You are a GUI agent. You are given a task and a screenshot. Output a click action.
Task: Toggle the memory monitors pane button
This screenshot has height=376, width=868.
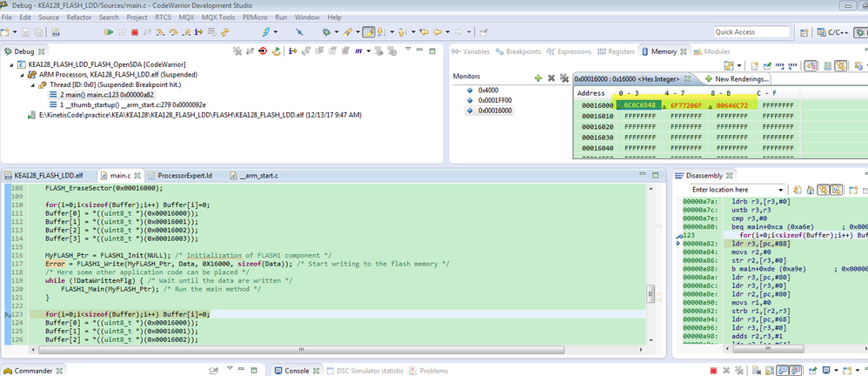point(811,65)
